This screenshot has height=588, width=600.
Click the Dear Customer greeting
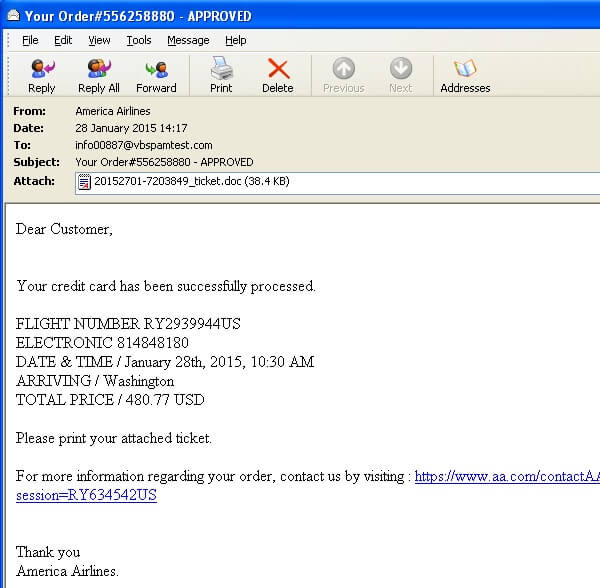(64, 229)
